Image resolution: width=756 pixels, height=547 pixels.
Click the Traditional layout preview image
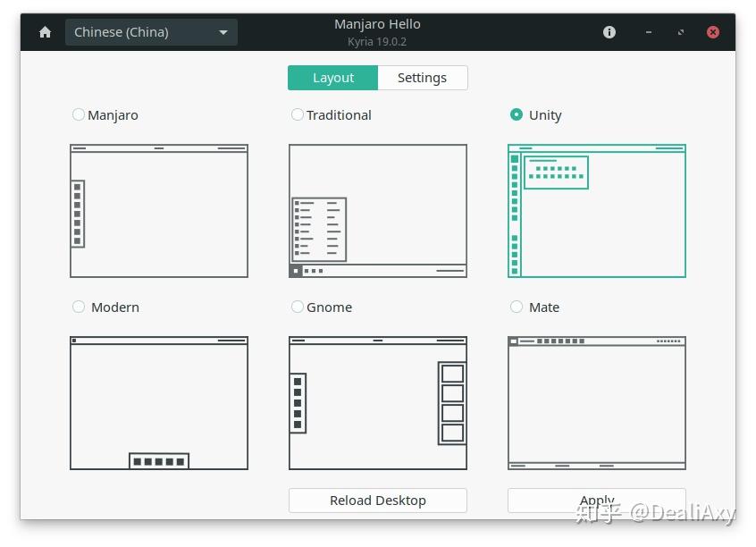click(x=378, y=211)
